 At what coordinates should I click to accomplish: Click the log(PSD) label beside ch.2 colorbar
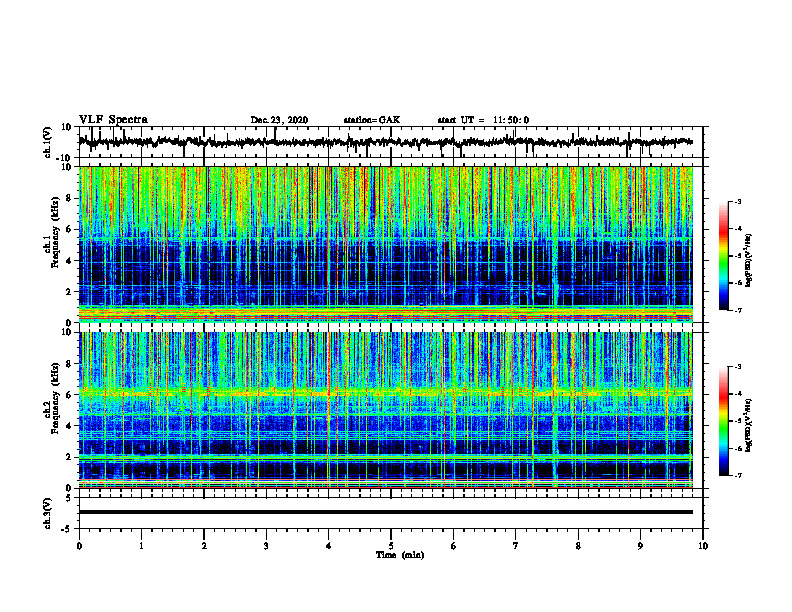tap(748, 425)
